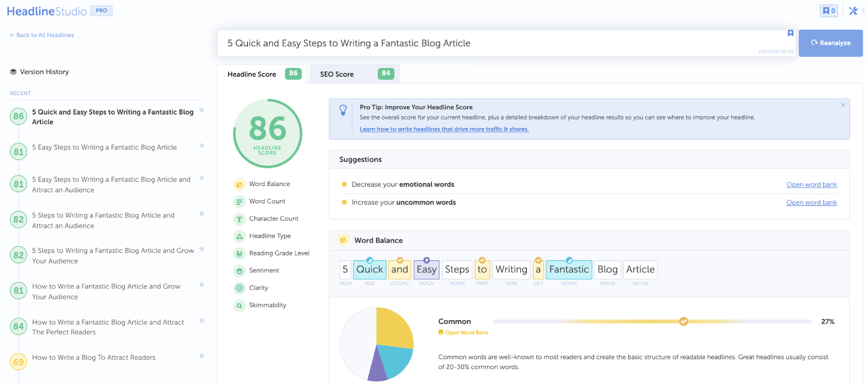The width and height of the screenshot is (868, 384).
Task: Open the Headline Type section icon
Action: coord(239,236)
